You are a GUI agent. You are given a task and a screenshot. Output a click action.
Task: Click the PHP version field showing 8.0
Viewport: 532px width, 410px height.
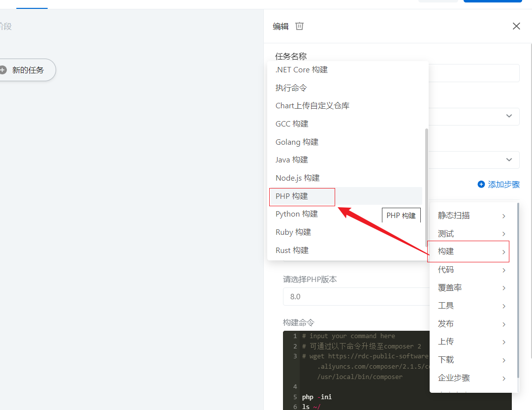[x=356, y=297]
